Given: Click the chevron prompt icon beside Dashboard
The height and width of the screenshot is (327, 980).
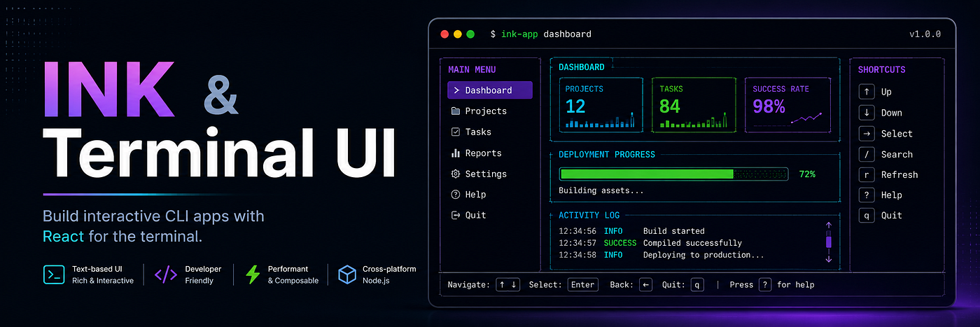Looking at the screenshot, I should tap(456, 90).
